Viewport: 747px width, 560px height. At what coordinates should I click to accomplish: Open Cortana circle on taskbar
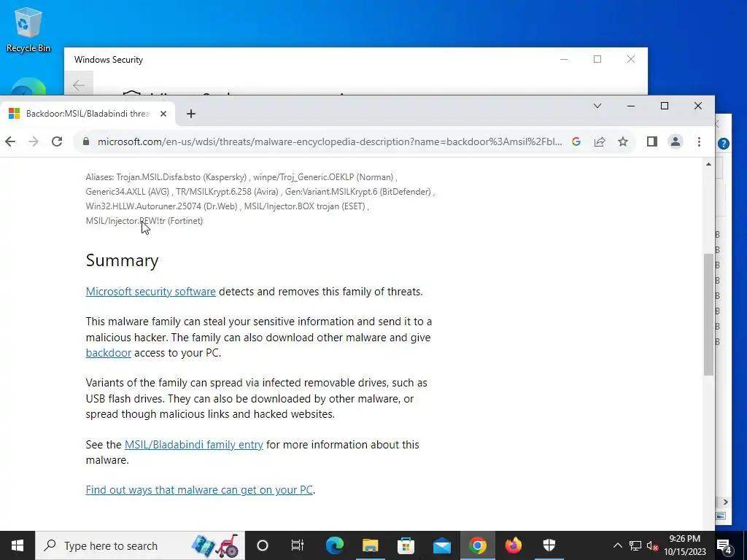pyautogui.click(x=263, y=545)
